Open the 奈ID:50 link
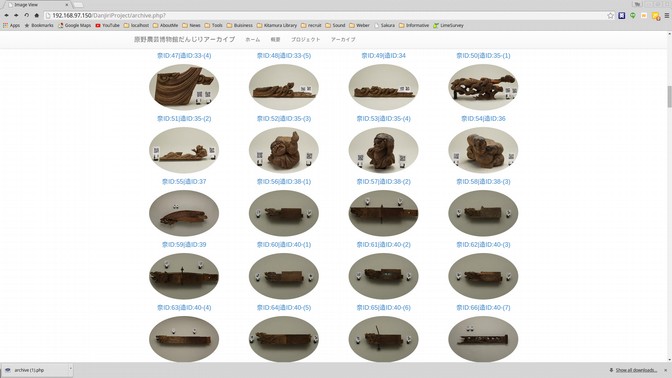This screenshot has width=672, height=378. tap(483, 56)
